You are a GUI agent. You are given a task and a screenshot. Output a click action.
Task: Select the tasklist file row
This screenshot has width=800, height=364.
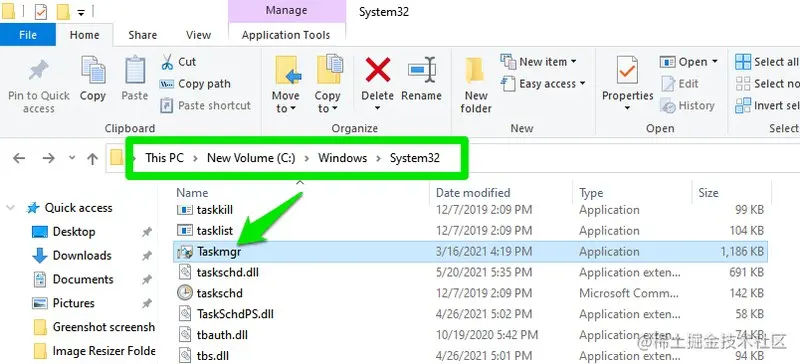470,231
